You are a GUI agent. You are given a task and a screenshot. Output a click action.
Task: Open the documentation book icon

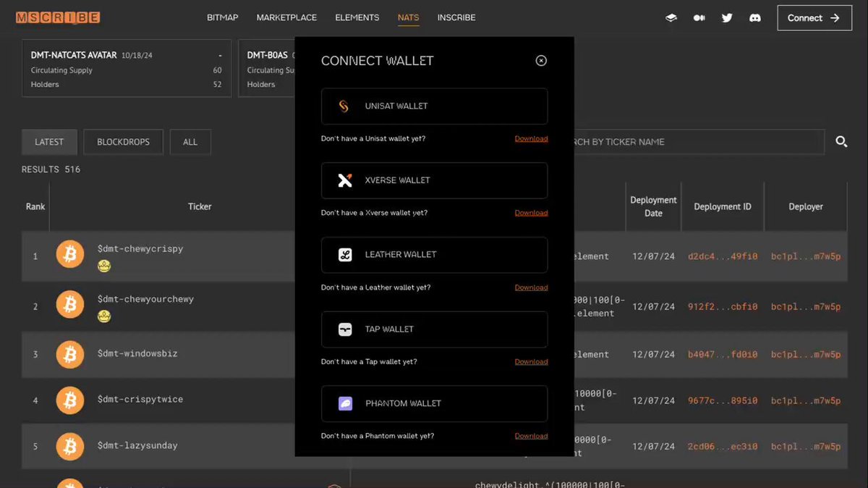coord(671,17)
